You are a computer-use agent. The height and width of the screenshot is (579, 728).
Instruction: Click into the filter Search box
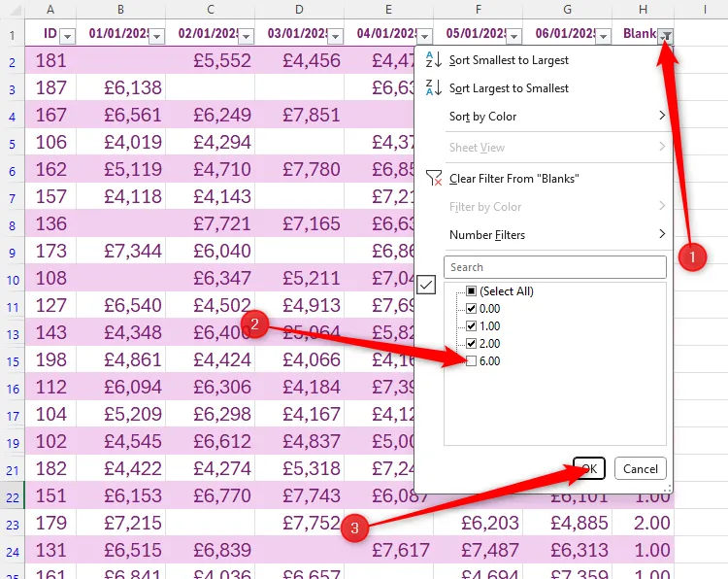pyautogui.click(x=554, y=267)
